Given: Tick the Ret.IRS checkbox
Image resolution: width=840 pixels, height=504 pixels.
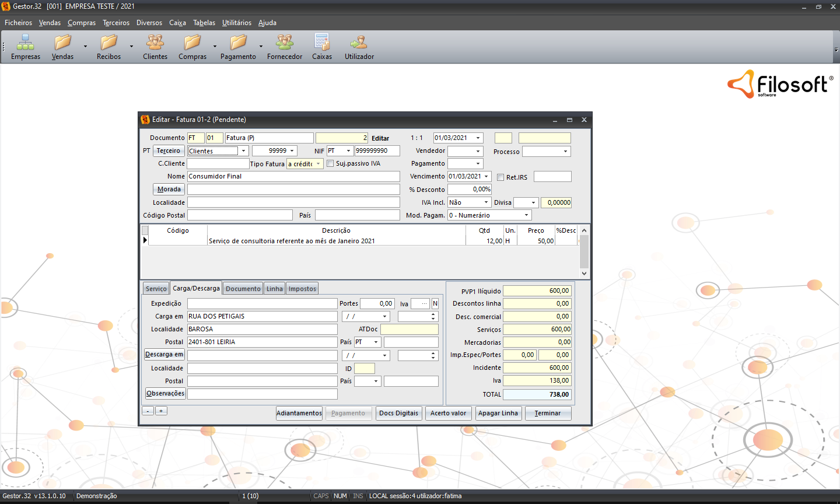Looking at the screenshot, I should (x=501, y=177).
